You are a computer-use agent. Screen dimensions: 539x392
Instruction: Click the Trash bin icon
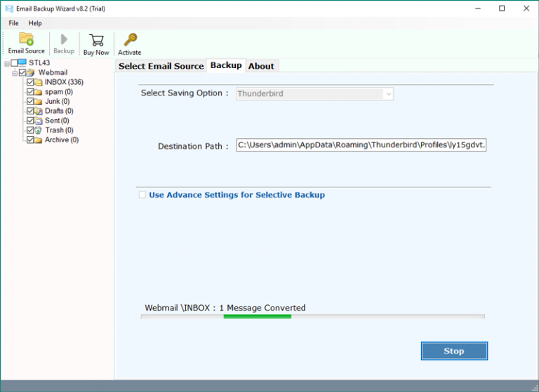39,130
